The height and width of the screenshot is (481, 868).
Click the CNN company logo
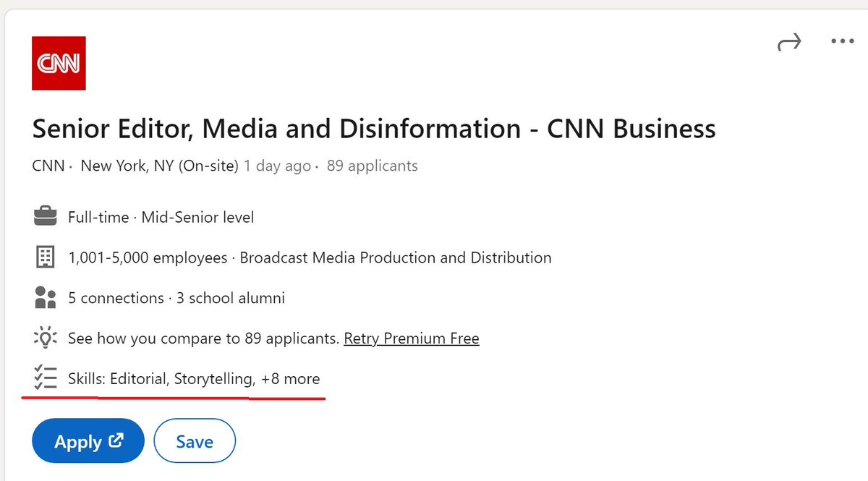tap(59, 64)
